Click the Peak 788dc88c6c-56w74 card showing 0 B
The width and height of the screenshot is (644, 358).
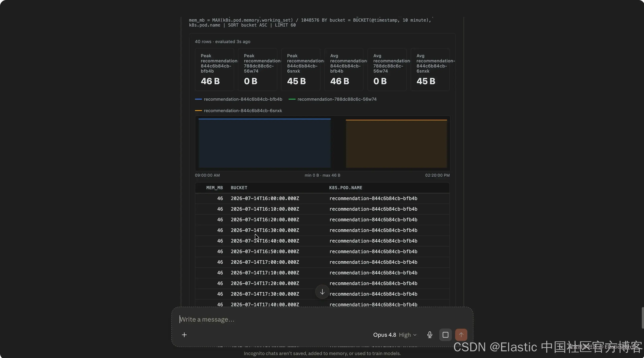(x=257, y=69)
